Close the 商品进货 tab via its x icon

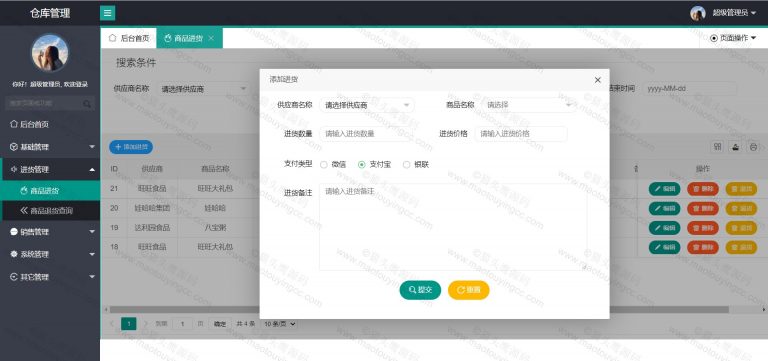(x=211, y=38)
